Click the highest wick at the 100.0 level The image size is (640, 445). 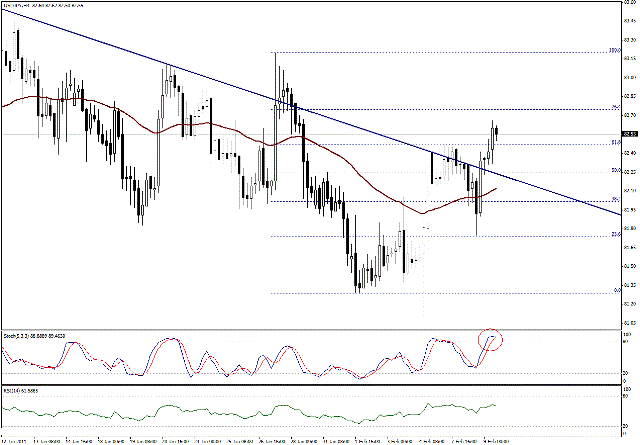pos(275,56)
